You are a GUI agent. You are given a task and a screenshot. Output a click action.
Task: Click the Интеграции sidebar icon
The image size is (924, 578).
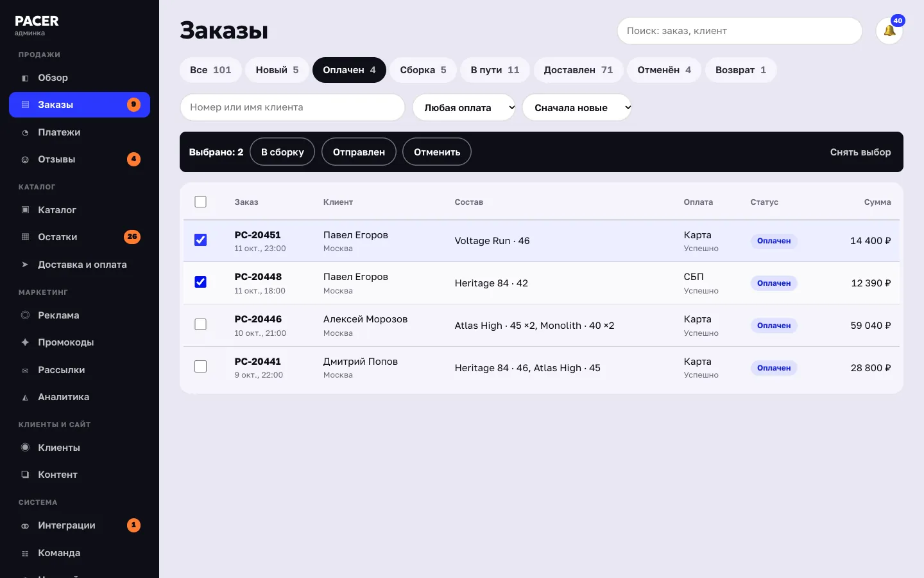coord(25,525)
